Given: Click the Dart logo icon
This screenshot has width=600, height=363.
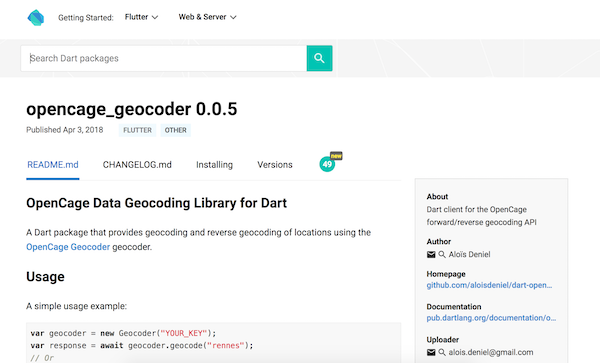Looking at the screenshot, I should pyautogui.click(x=36, y=18).
